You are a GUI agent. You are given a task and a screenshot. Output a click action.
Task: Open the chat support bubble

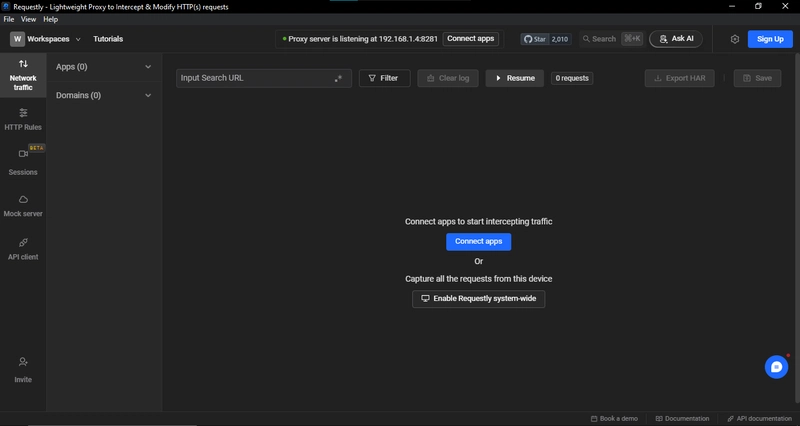pyautogui.click(x=776, y=367)
